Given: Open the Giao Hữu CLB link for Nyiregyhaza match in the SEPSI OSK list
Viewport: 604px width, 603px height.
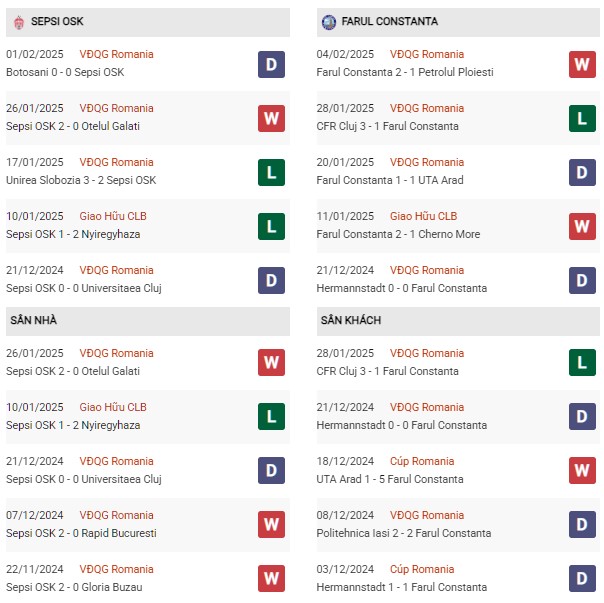Looking at the screenshot, I should click(113, 216).
